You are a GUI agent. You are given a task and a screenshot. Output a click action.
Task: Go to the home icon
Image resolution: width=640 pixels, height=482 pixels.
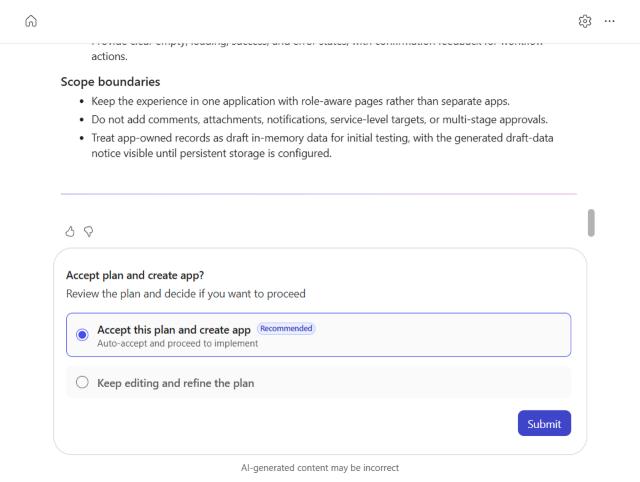click(31, 21)
